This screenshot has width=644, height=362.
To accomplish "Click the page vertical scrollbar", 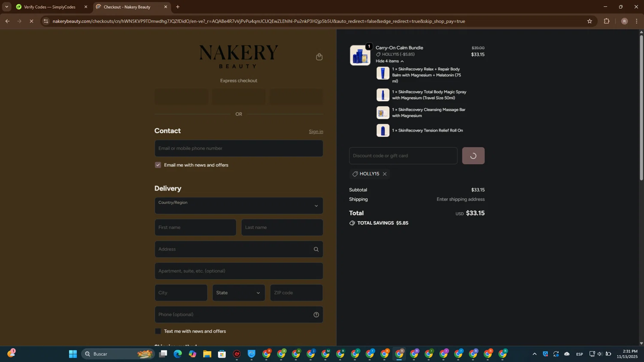I will coord(641,107).
